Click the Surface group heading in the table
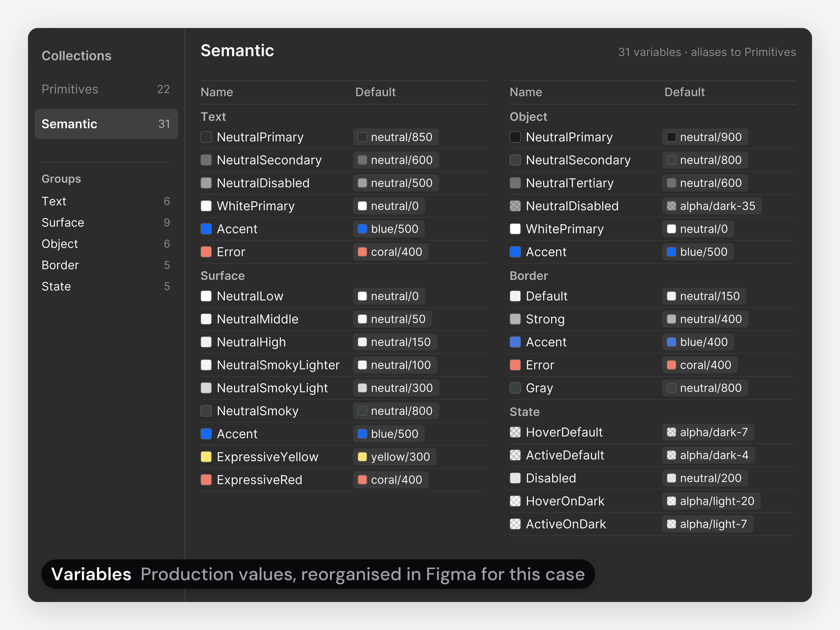The image size is (840, 630). pos(223,276)
